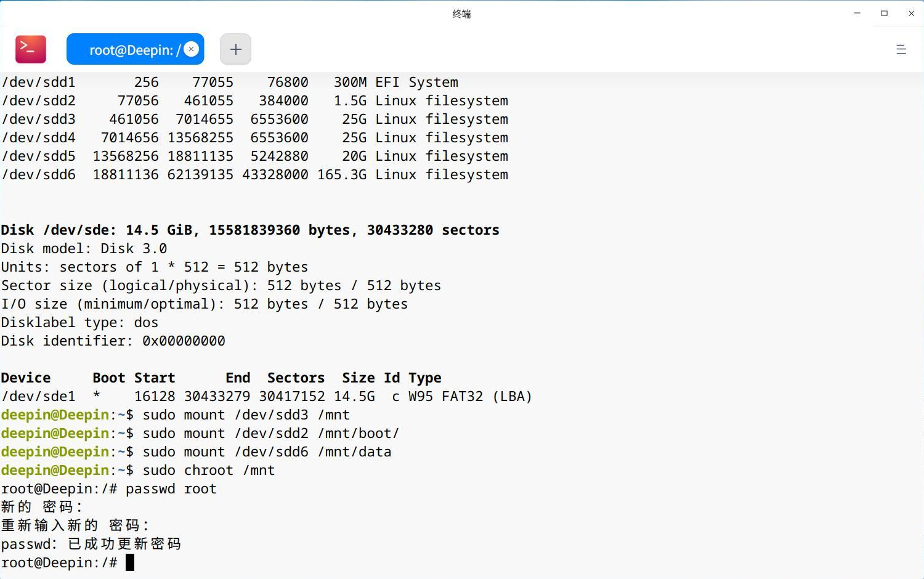Click the '300M EFI System' text
924x579 pixels.
(x=396, y=83)
